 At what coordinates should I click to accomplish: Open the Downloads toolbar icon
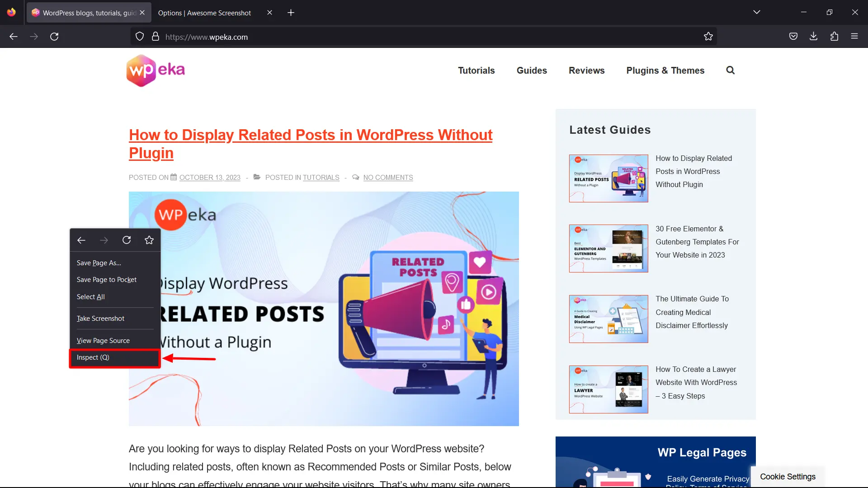click(x=814, y=37)
